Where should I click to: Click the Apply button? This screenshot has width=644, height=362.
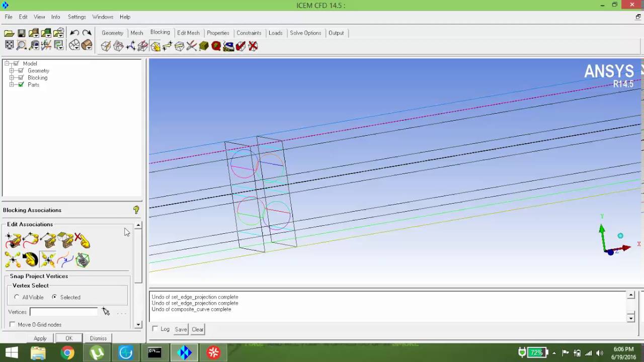pyautogui.click(x=40, y=338)
